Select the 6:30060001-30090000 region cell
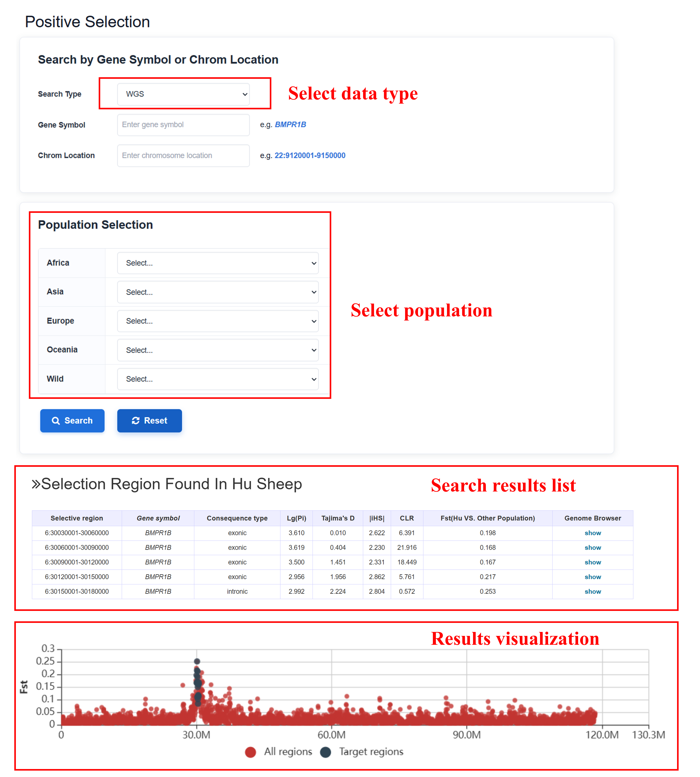Viewport: 700px width, 777px height. click(x=77, y=548)
